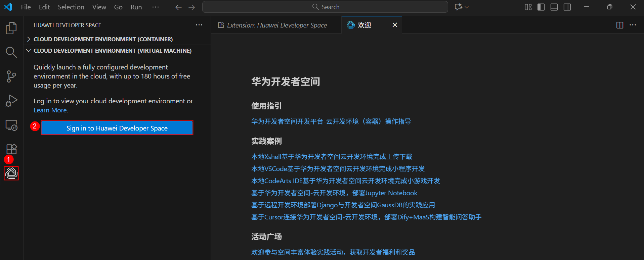Select Huawei Developer Space activity icon
Viewport: 644px width, 260px height.
click(x=11, y=173)
